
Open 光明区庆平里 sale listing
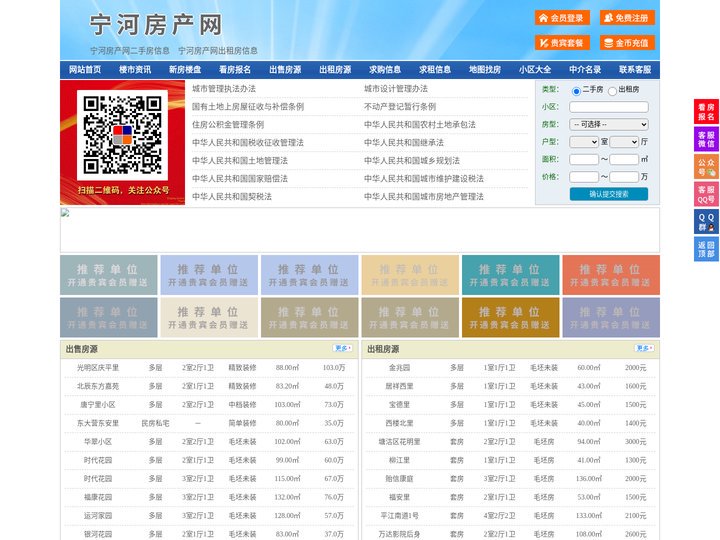98,368
